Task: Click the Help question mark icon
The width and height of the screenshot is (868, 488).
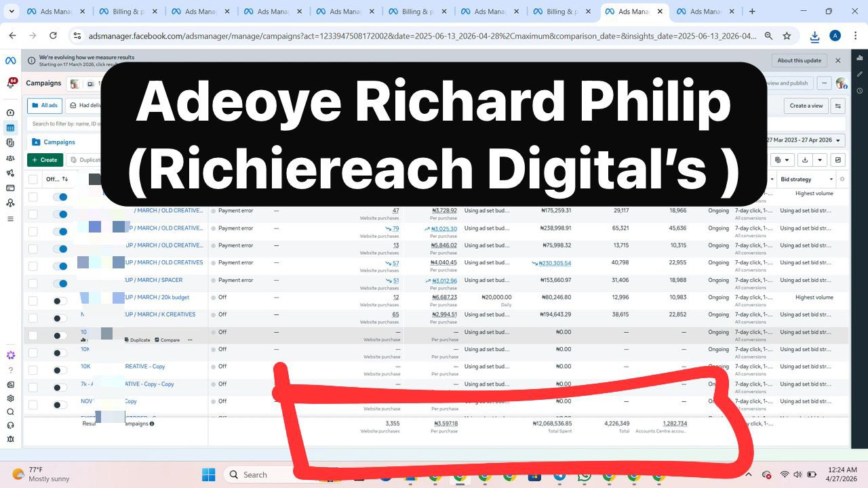Action: pos(10,370)
